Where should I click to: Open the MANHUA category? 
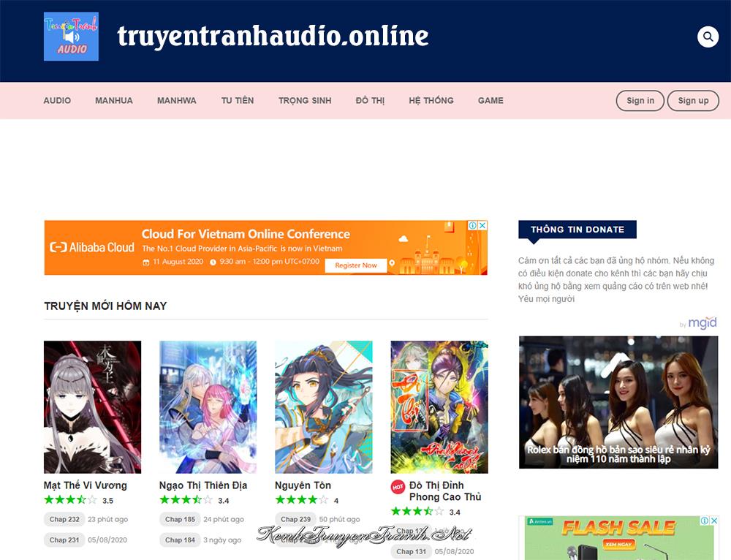pos(114,100)
